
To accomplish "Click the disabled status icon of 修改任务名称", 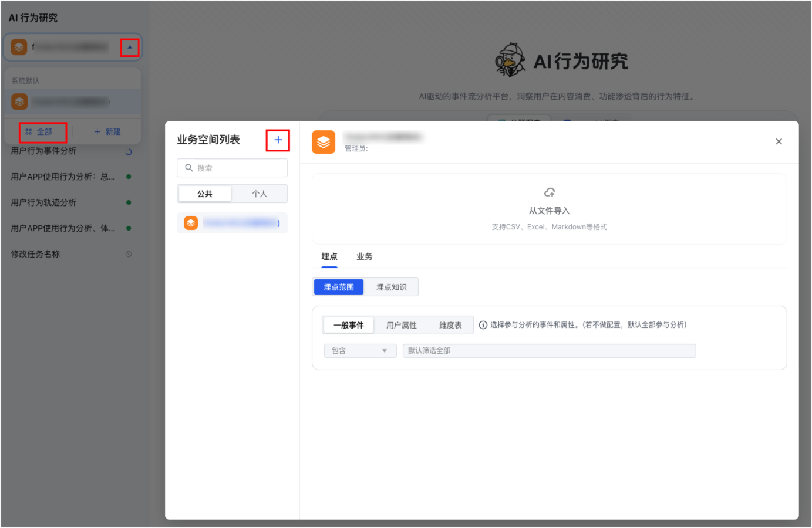I will (x=129, y=254).
